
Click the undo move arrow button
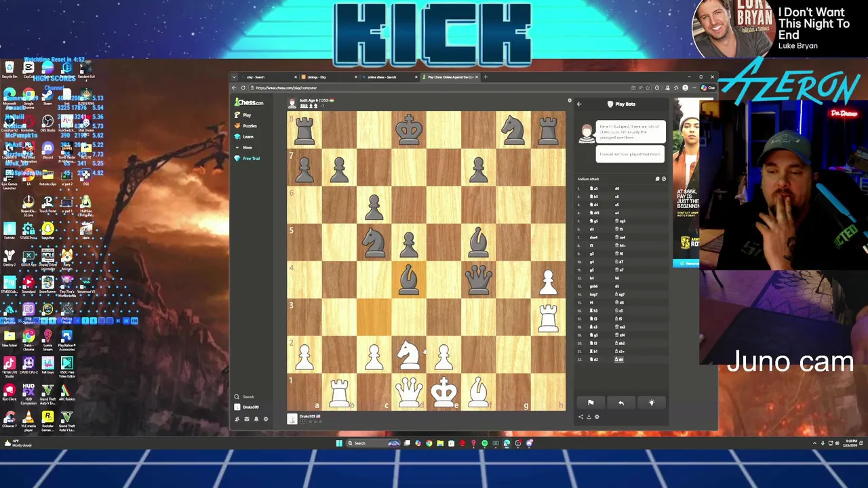[x=621, y=403]
